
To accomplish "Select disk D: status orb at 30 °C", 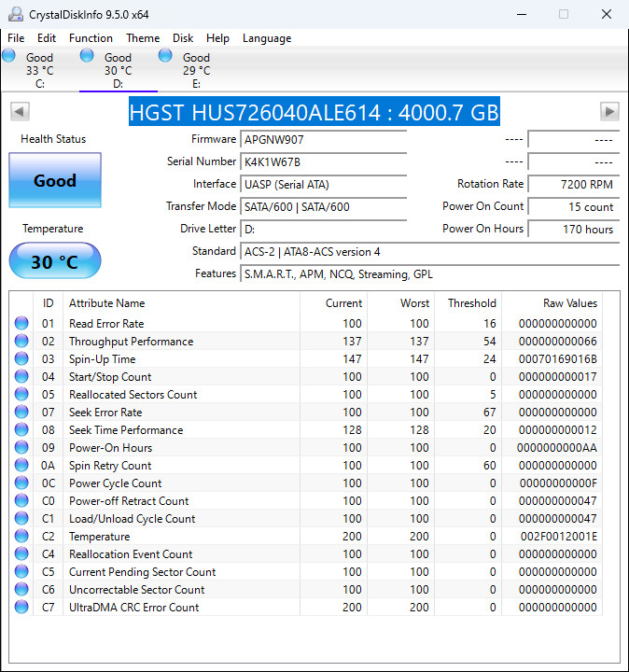I will tap(87, 56).
